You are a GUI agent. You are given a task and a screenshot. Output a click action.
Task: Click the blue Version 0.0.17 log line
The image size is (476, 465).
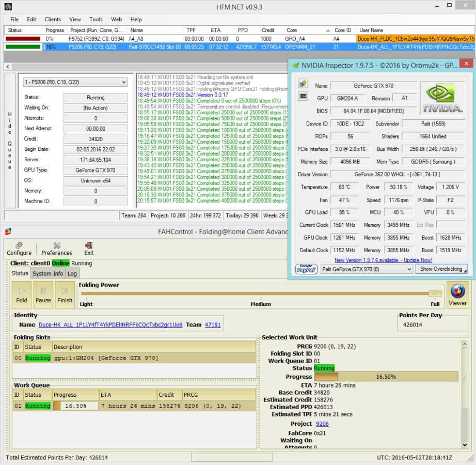(183, 95)
